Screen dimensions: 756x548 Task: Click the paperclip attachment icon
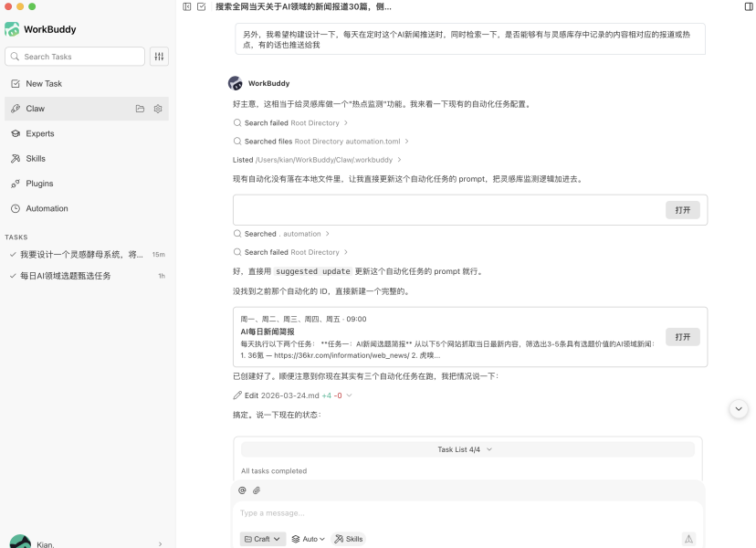pyautogui.click(x=257, y=490)
